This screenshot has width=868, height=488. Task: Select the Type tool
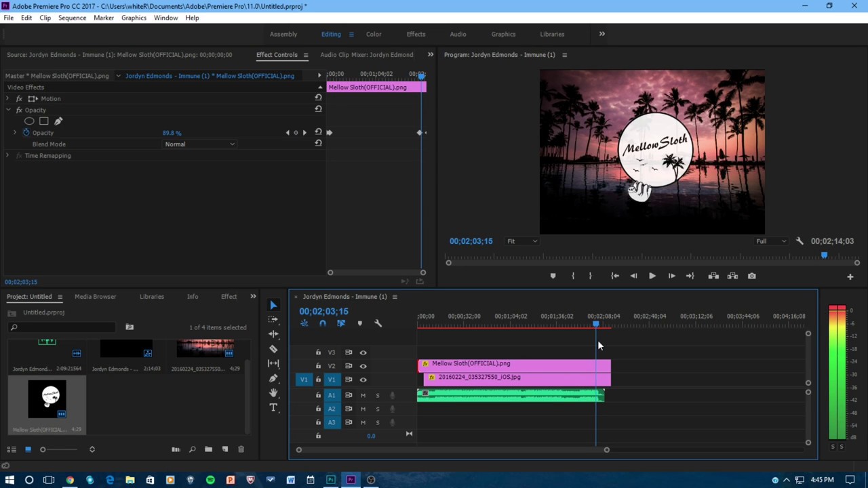coord(273,407)
